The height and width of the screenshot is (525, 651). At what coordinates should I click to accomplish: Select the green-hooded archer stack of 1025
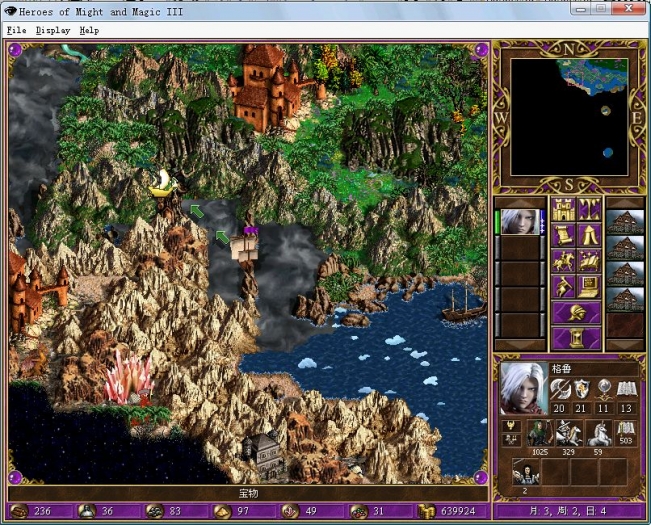pyautogui.click(x=540, y=433)
